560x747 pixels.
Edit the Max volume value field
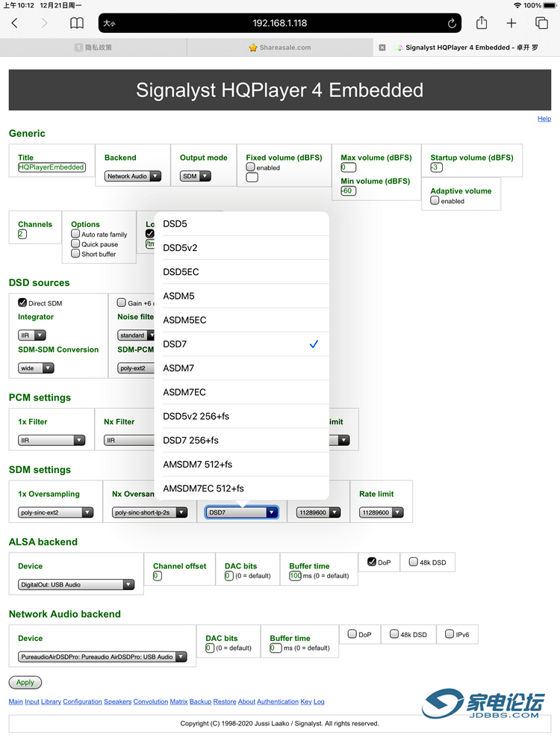click(348, 167)
